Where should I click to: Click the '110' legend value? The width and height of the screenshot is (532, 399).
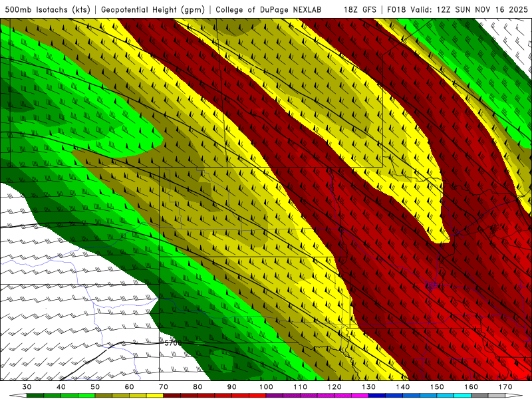point(301,387)
